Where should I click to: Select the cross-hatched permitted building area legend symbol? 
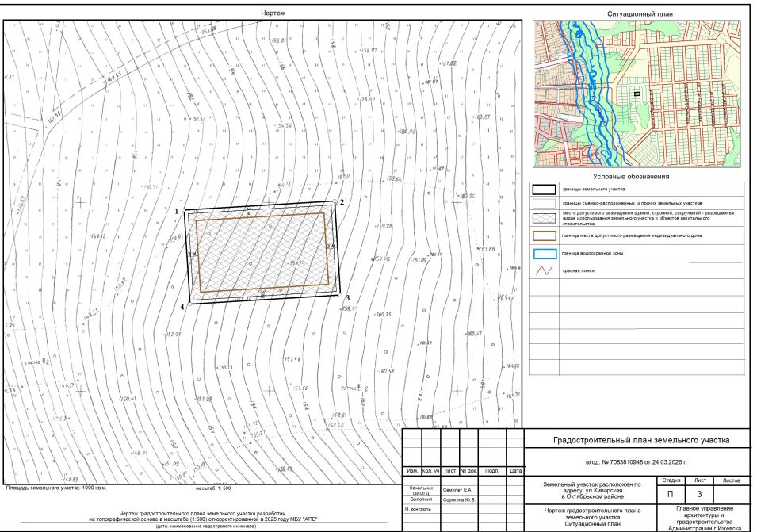544,218
